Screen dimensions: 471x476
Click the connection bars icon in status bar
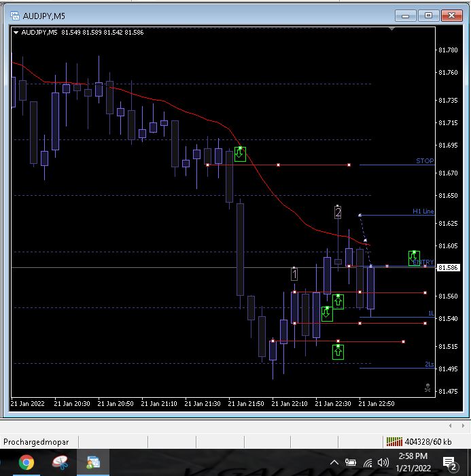[394, 442]
